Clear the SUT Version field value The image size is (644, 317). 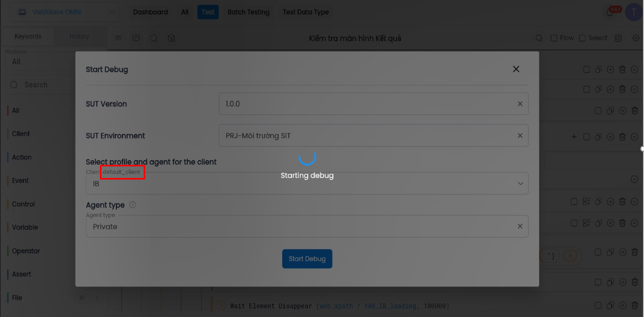point(520,104)
